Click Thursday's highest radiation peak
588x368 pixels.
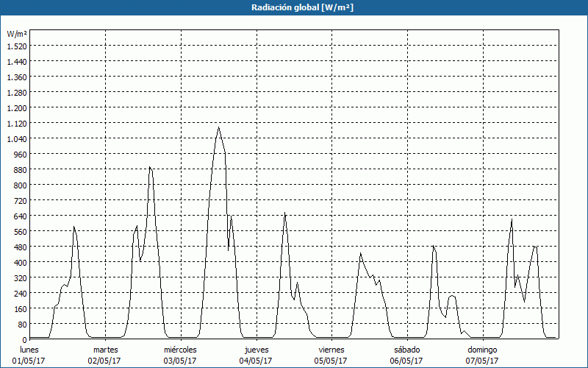285,213
